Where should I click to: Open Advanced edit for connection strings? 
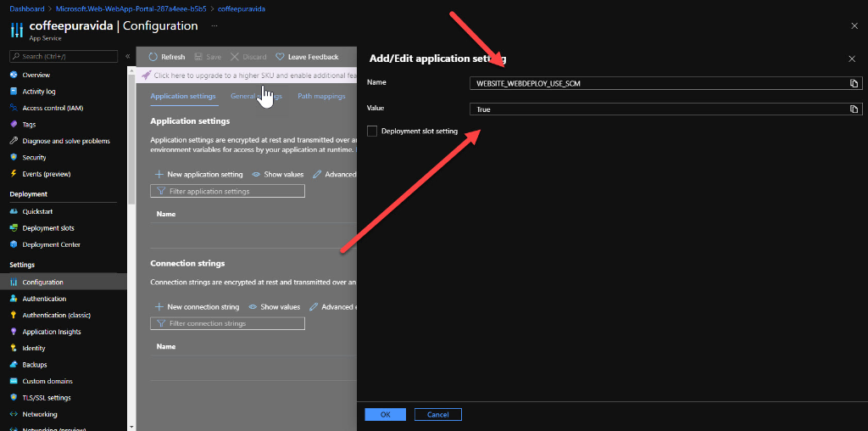[332, 307]
